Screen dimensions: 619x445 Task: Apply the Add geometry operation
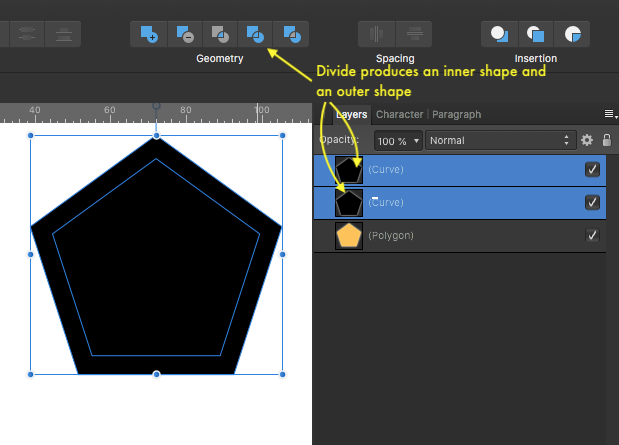click(x=149, y=34)
